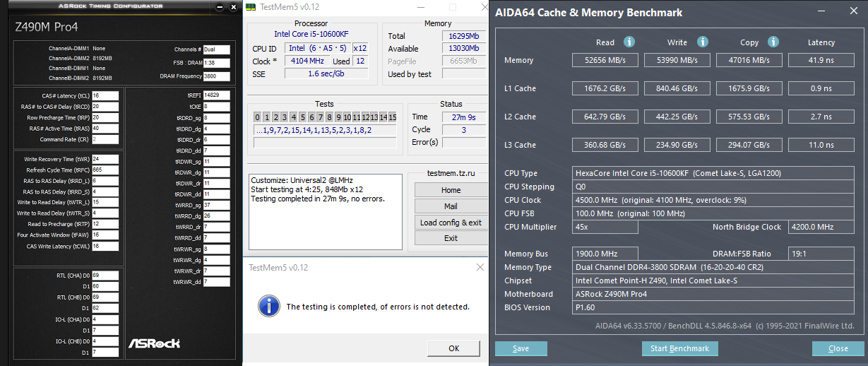Click Load config & exit in TestMem5
The height and width of the screenshot is (366, 868).
point(451,223)
